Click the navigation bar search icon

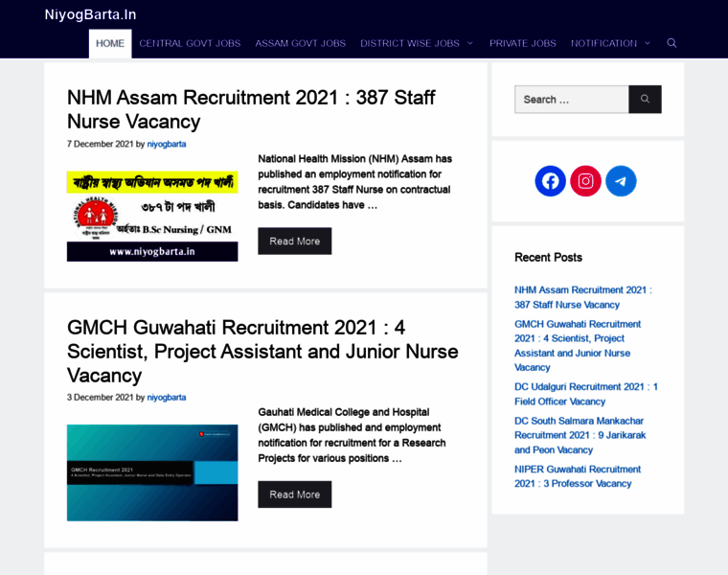[671, 43]
